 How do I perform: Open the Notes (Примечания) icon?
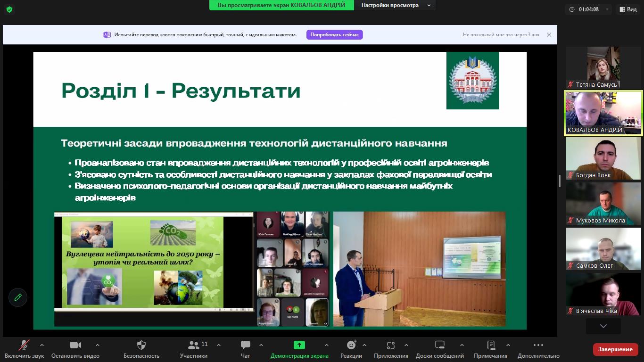[491, 345]
